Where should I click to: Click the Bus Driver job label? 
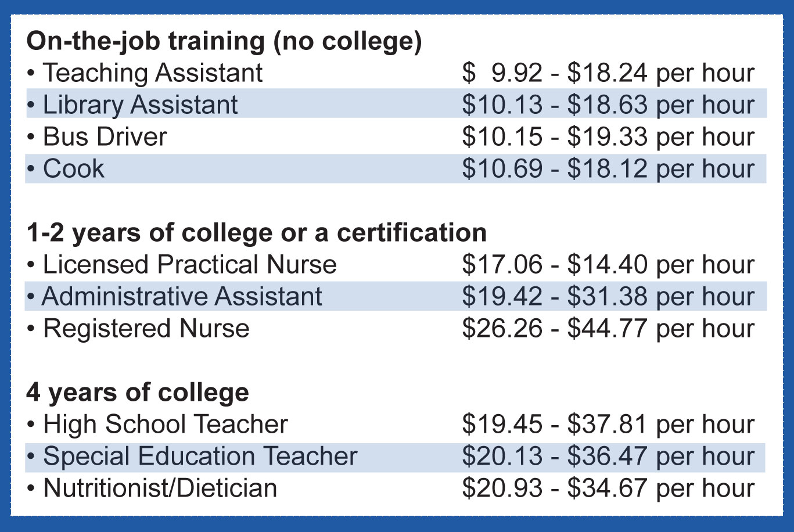(x=105, y=137)
